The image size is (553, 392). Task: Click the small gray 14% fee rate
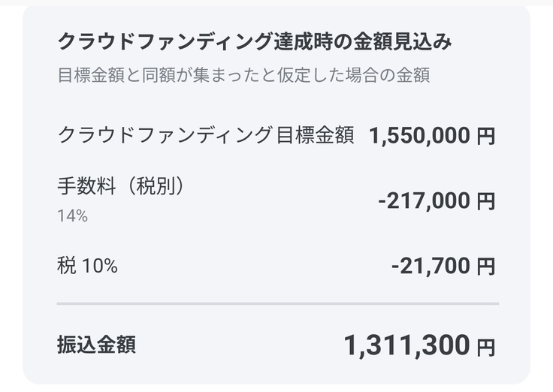pos(72,216)
